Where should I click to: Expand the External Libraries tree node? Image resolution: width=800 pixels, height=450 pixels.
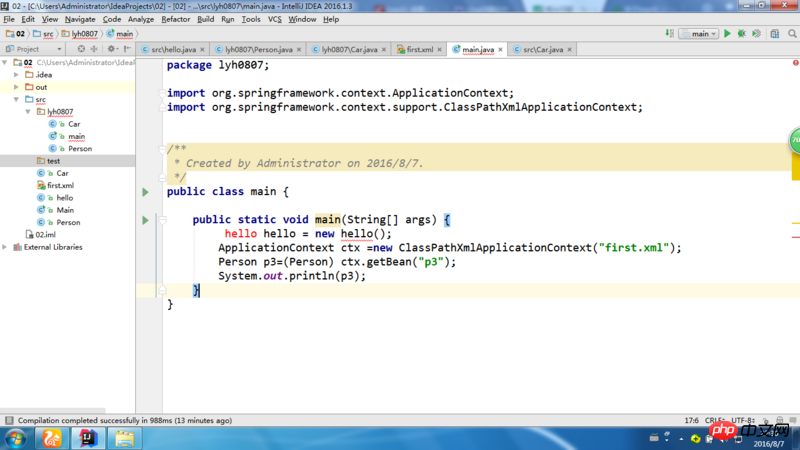5,247
